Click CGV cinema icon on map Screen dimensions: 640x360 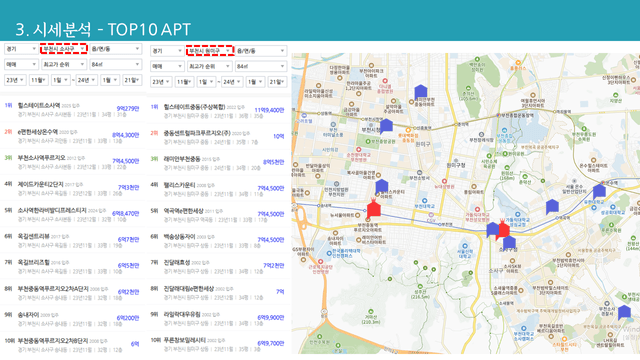coord(431,215)
